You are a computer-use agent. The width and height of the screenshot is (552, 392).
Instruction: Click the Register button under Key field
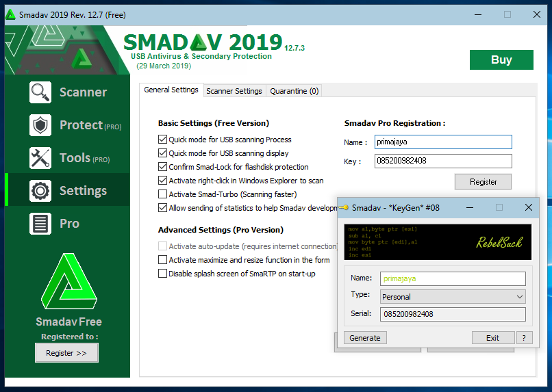[483, 182]
